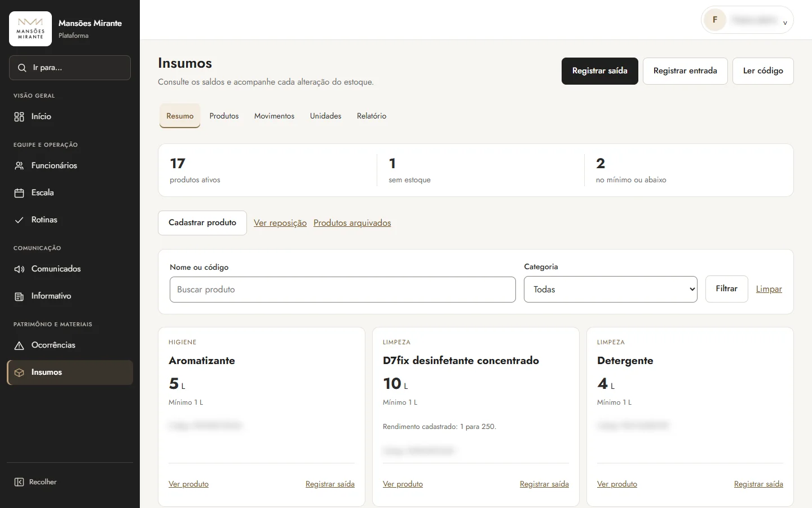Click Ver produto on D7fix desinfetante card
The image size is (812, 508).
403,484
